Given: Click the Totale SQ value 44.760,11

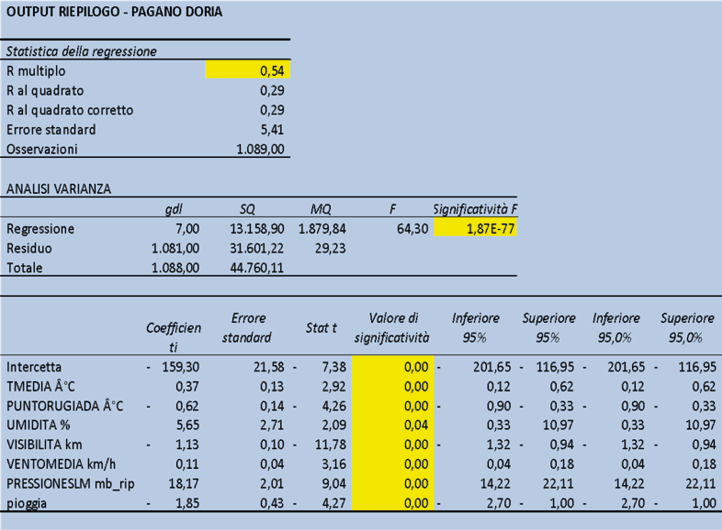Looking at the screenshot, I should tap(257, 268).
